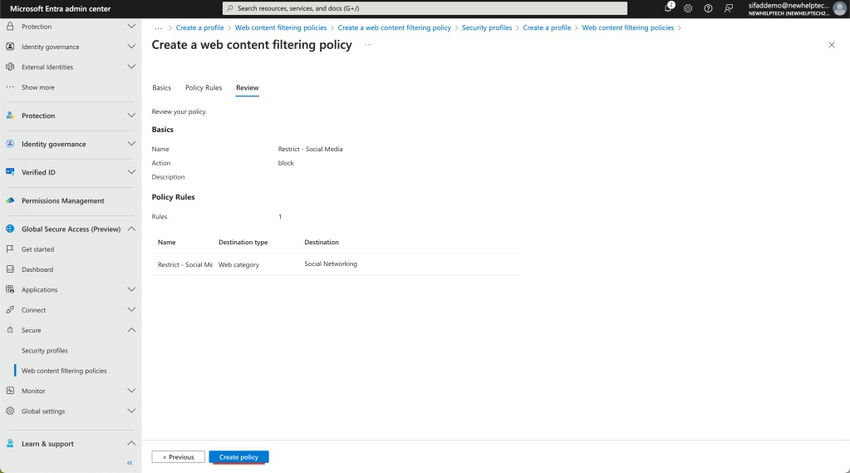Click the Web category destination type cell
850x473 pixels.
tap(239, 264)
